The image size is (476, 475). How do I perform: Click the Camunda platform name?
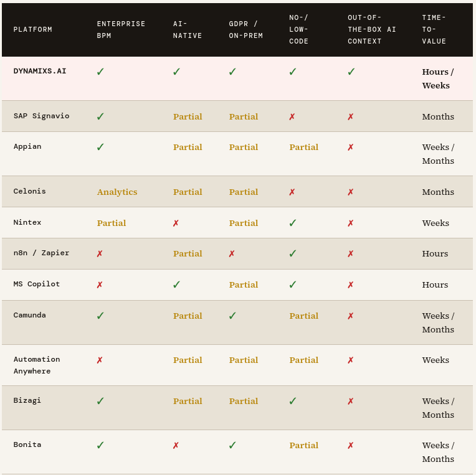click(30, 315)
